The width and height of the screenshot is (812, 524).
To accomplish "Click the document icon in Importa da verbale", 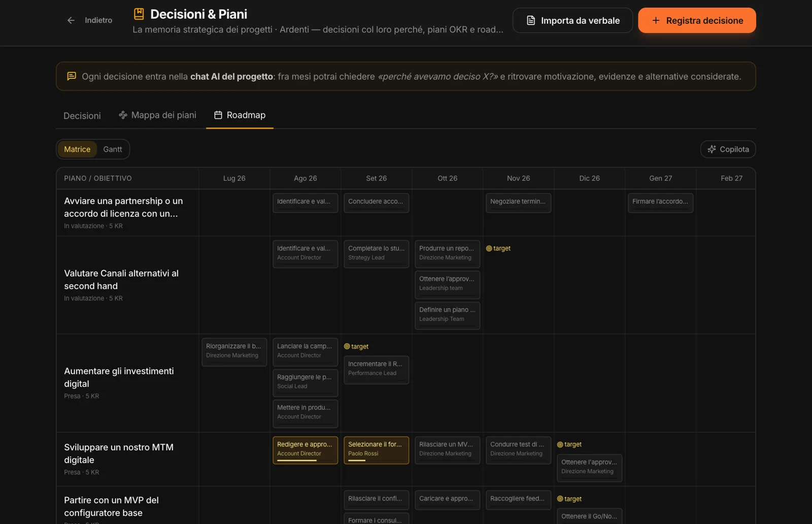I will [531, 20].
